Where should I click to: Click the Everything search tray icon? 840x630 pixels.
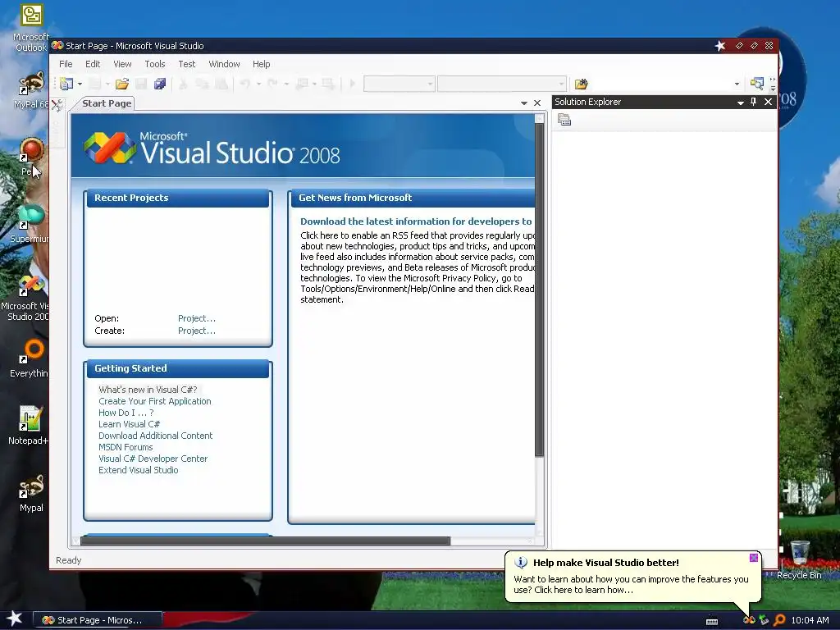coord(779,620)
